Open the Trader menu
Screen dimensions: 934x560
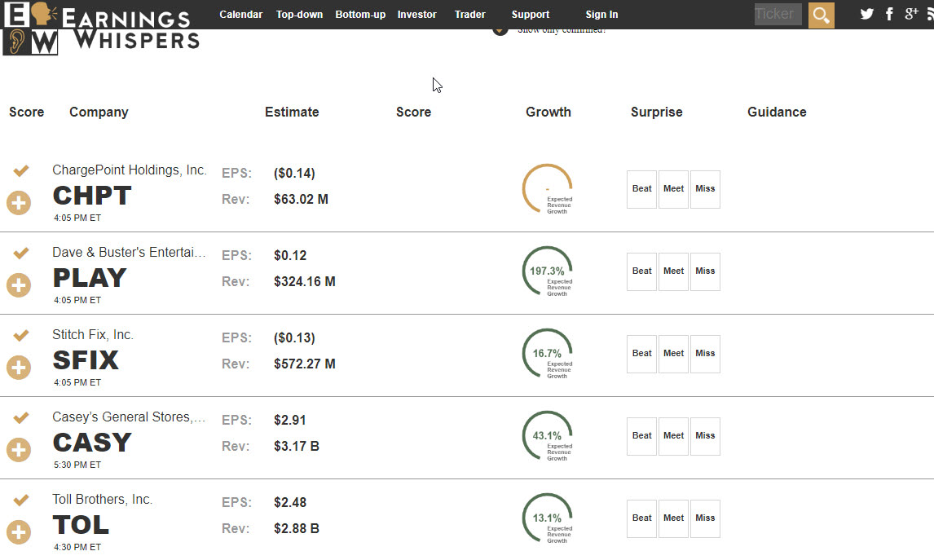470,15
